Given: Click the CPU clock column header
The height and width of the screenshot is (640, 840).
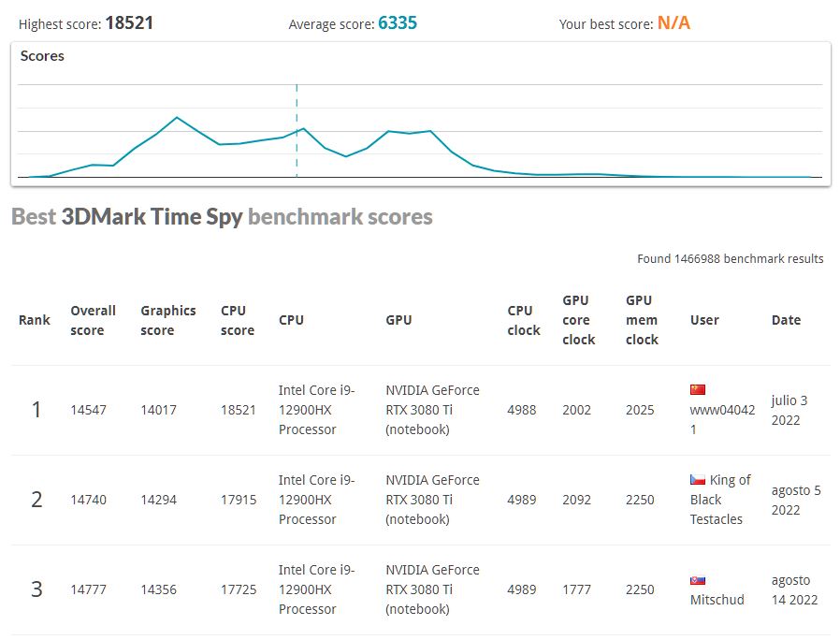Looking at the screenshot, I should click(x=524, y=321).
